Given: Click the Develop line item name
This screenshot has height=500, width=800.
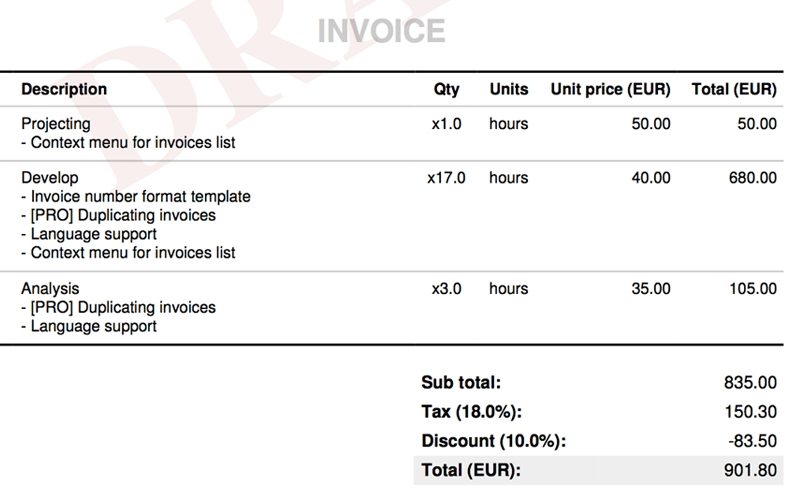Looking at the screenshot, I should click(x=50, y=178).
